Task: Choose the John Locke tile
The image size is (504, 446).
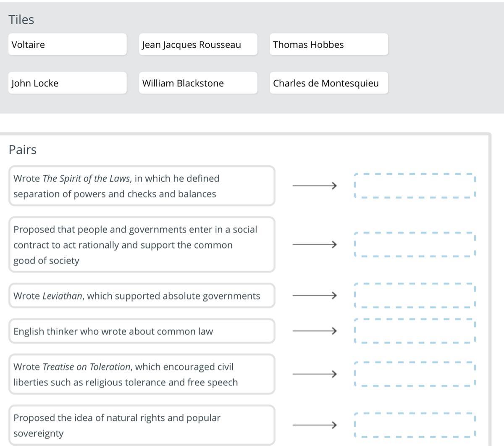Action: pyautogui.click(x=67, y=83)
